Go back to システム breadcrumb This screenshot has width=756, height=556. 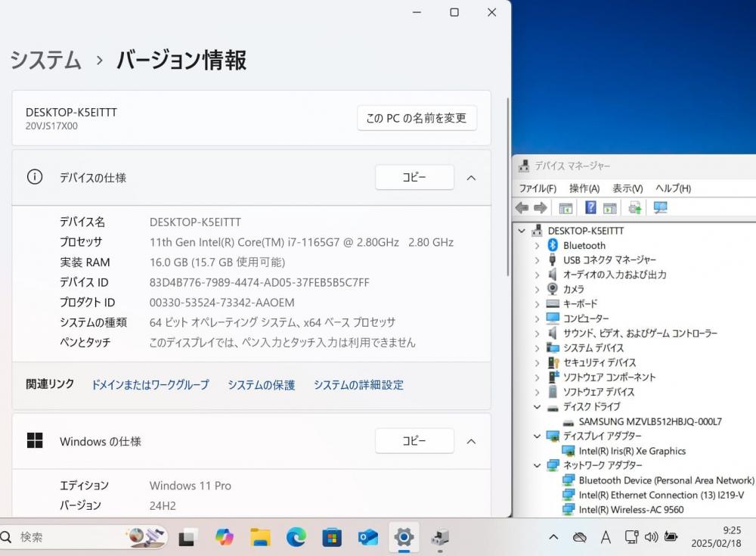click(x=46, y=60)
